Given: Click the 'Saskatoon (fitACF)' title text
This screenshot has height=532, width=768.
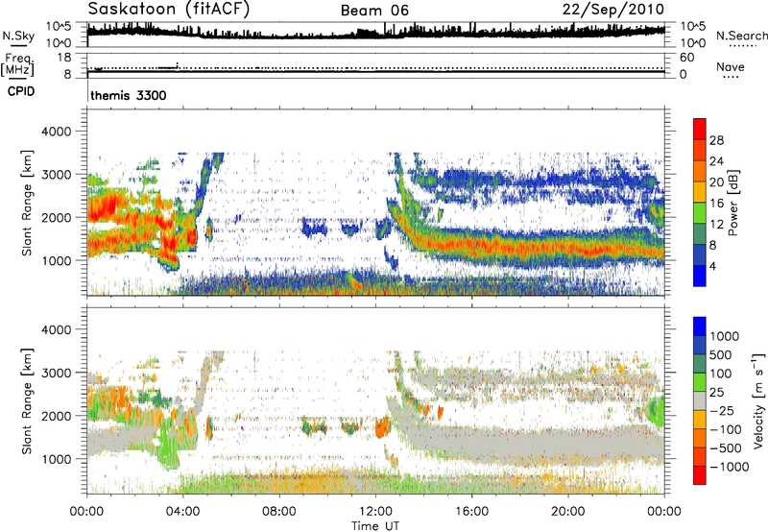Looking at the screenshot, I should (x=169, y=9).
